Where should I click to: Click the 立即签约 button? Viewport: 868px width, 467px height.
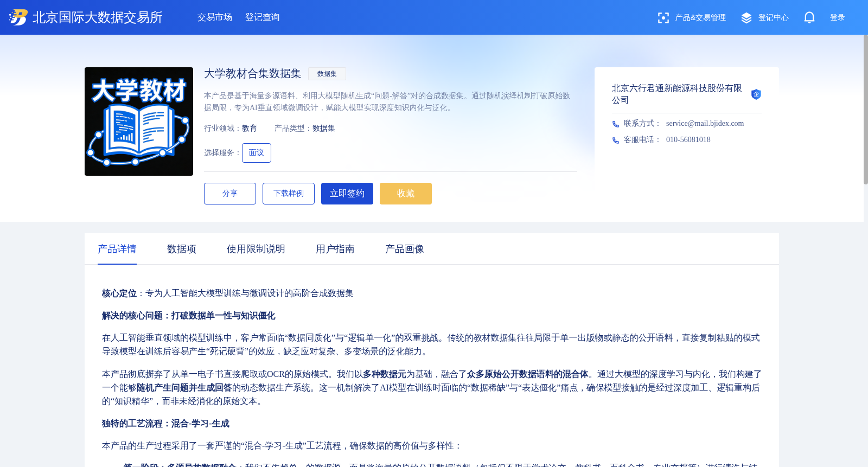pyautogui.click(x=347, y=194)
